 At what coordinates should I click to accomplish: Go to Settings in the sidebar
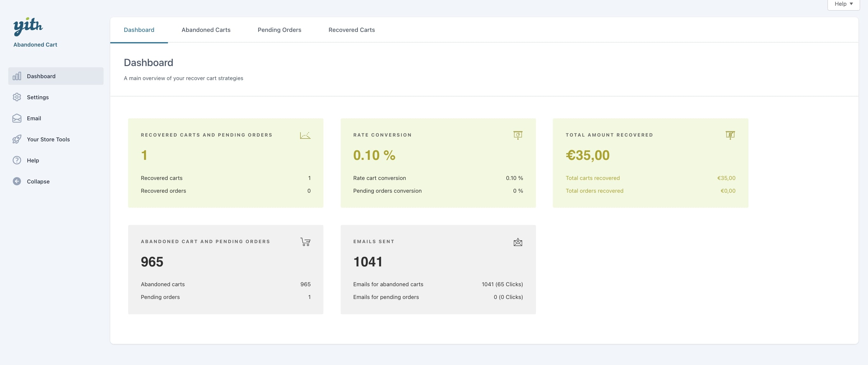pyautogui.click(x=38, y=97)
